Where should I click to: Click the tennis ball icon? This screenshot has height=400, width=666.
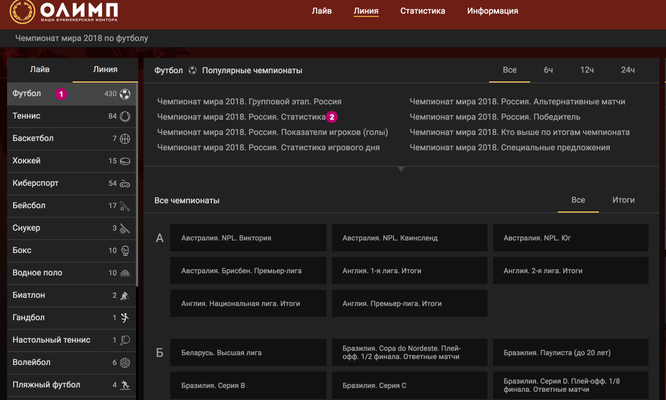pos(125,117)
